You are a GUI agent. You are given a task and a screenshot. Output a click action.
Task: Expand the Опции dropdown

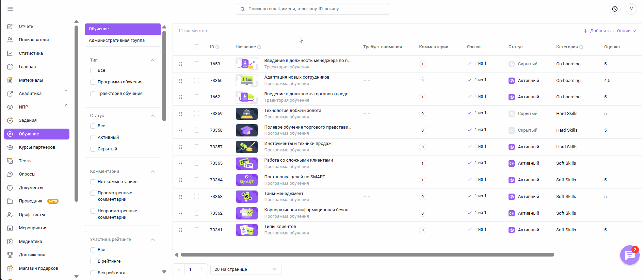626,31
